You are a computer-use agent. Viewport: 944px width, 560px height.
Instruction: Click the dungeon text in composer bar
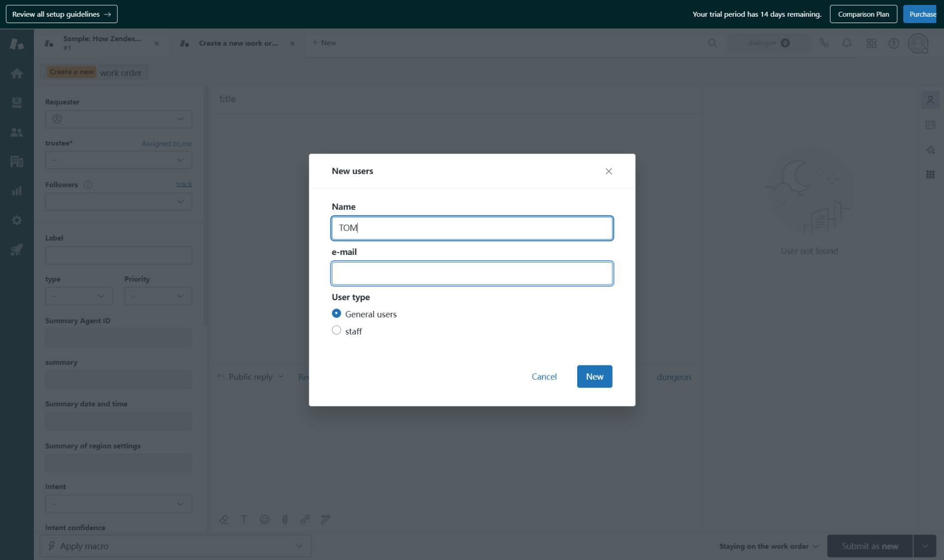click(x=674, y=377)
